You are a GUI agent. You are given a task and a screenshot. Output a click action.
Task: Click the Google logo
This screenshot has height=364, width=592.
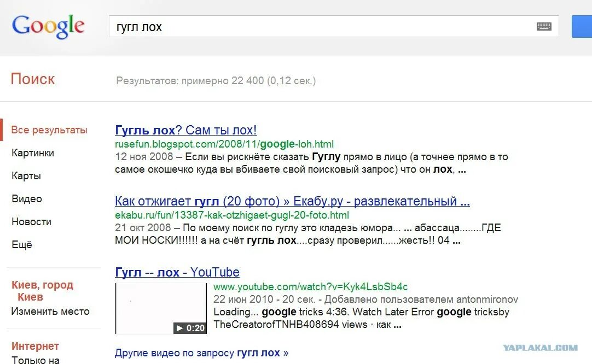(x=48, y=26)
